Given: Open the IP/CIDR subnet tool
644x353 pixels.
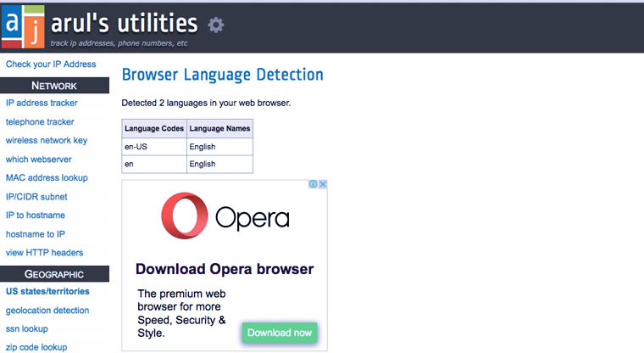Looking at the screenshot, I should pyautogui.click(x=36, y=197).
